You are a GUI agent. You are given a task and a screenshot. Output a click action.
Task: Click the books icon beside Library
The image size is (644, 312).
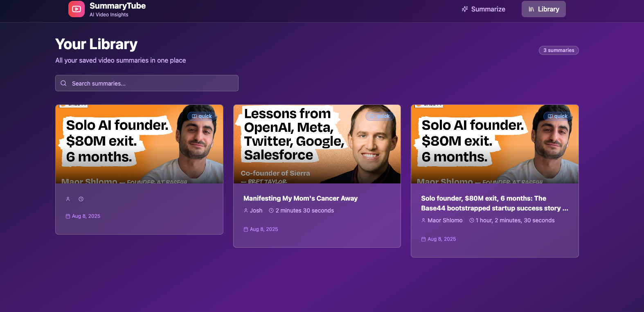coord(531,9)
